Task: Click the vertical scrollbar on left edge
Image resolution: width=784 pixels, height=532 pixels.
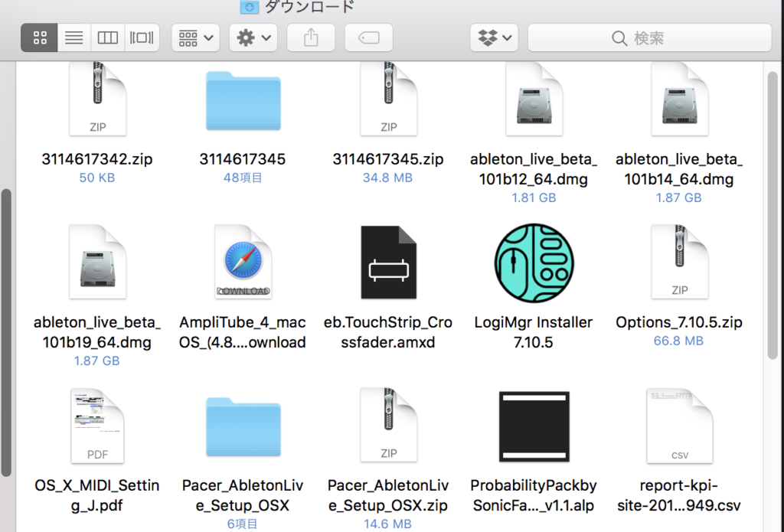Action: point(6,329)
